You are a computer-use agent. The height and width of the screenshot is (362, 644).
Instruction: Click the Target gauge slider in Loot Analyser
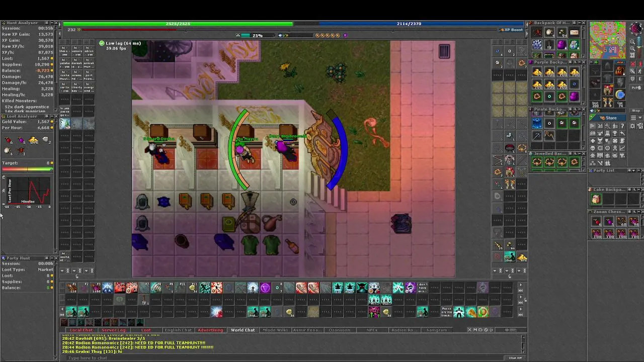coord(28,169)
